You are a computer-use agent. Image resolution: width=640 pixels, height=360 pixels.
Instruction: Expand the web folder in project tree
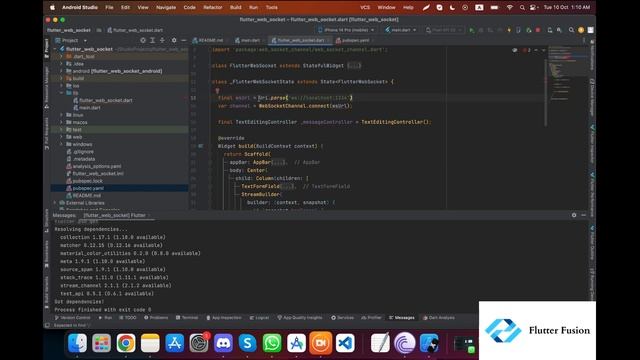(61, 137)
